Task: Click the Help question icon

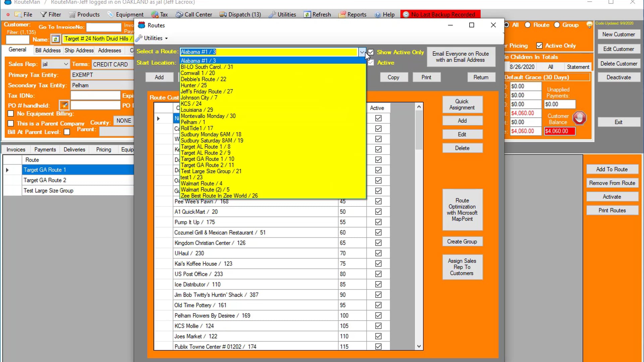Action: pyautogui.click(x=378, y=14)
